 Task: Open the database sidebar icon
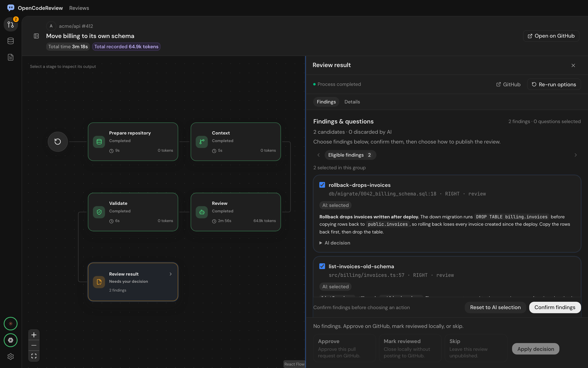tap(11, 41)
